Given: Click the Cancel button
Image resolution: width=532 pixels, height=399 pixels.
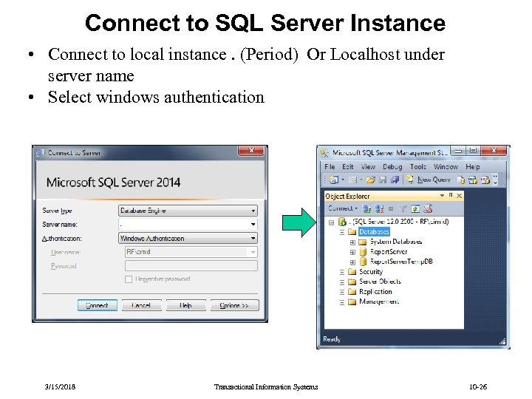Looking at the screenshot, I should tap(141, 305).
